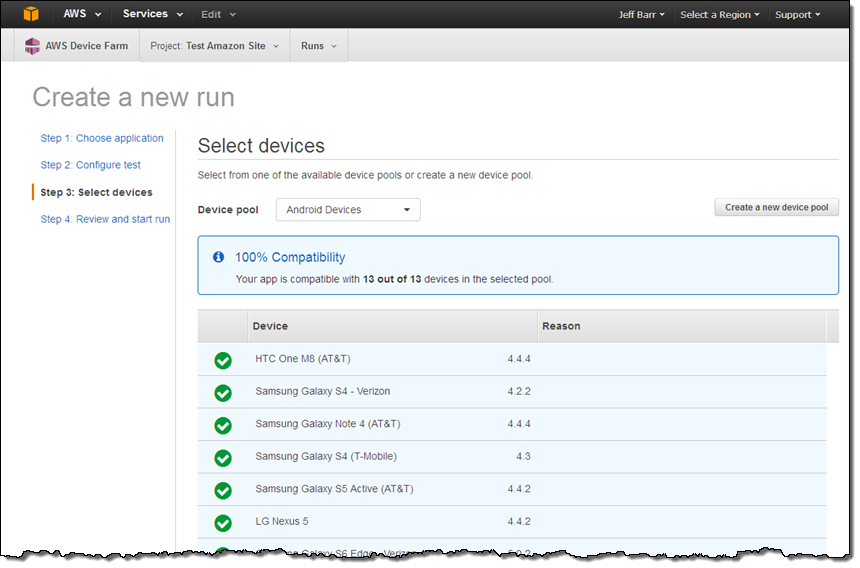Expand the Runs dropdown in breadcrumb
The image size is (860, 568).
point(319,46)
